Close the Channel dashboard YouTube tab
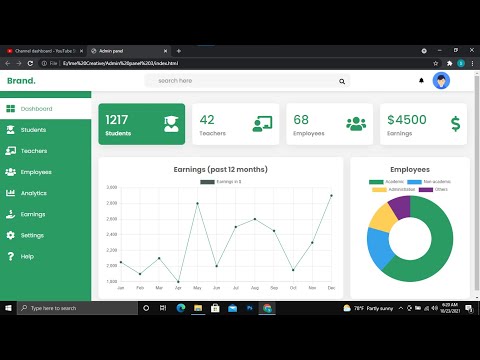The image size is (480, 360). coord(81,51)
